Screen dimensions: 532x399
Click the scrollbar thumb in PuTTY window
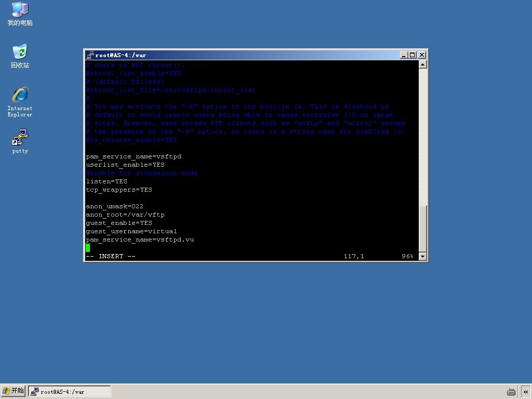click(422, 229)
